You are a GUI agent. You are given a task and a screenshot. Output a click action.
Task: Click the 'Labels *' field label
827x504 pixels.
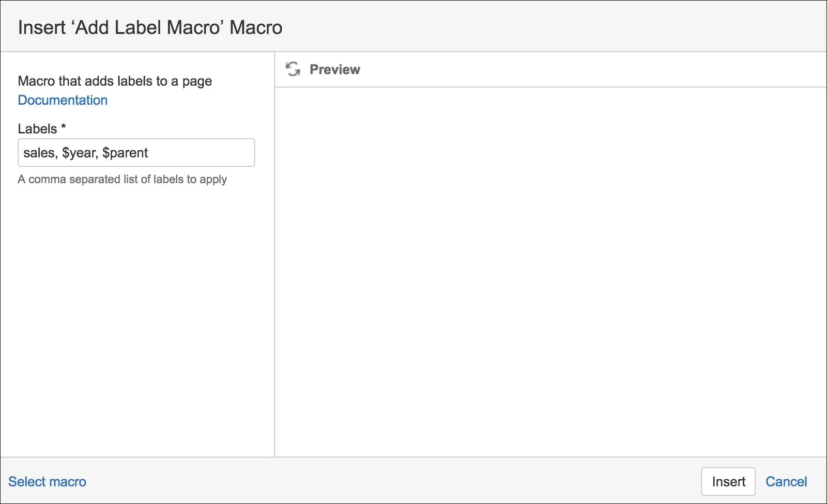(42, 129)
